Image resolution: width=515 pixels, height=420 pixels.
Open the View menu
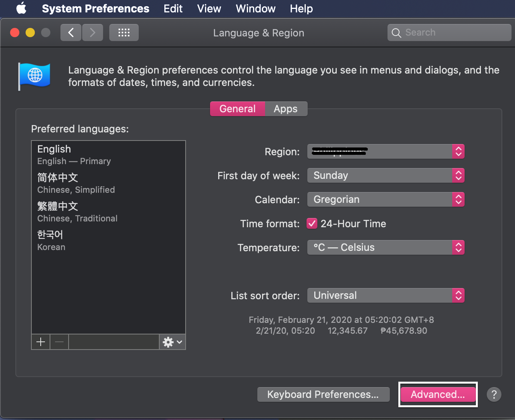click(209, 9)
